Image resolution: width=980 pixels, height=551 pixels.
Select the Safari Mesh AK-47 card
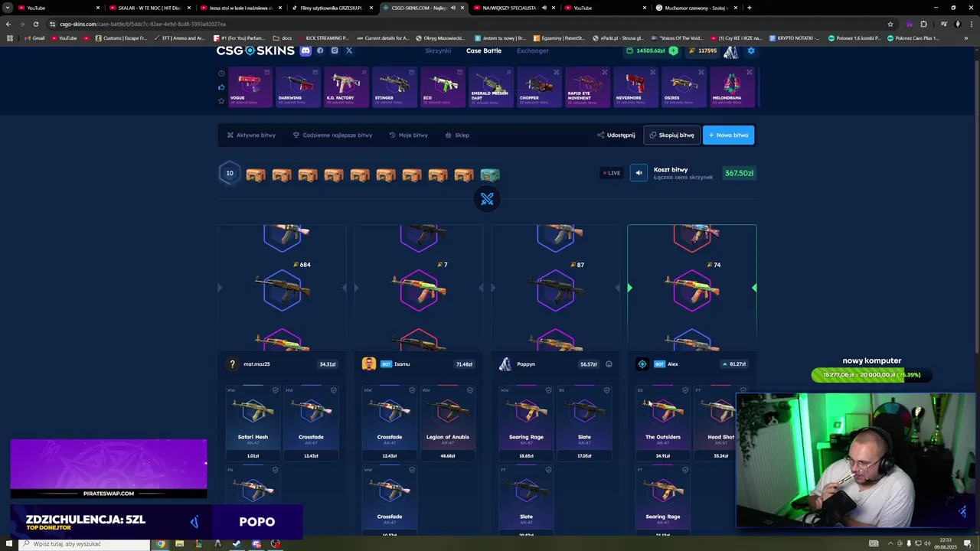click(x=253, y=423)
